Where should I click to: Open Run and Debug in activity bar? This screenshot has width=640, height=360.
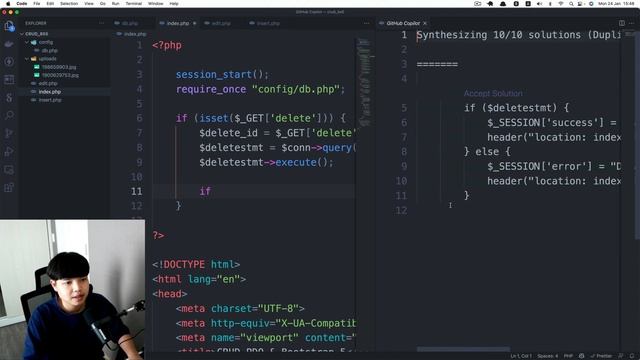coord(9,151)
